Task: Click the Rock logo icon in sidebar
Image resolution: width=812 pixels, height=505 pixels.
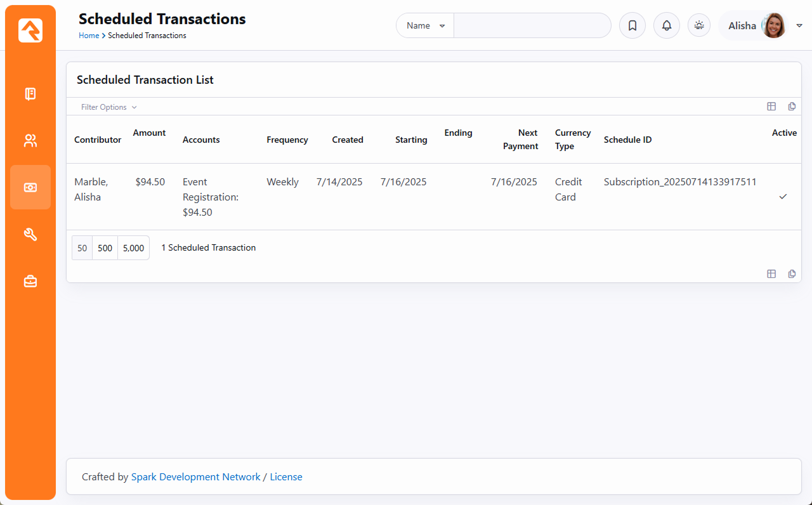Action: pyautogui.click(x=30, y=30)
